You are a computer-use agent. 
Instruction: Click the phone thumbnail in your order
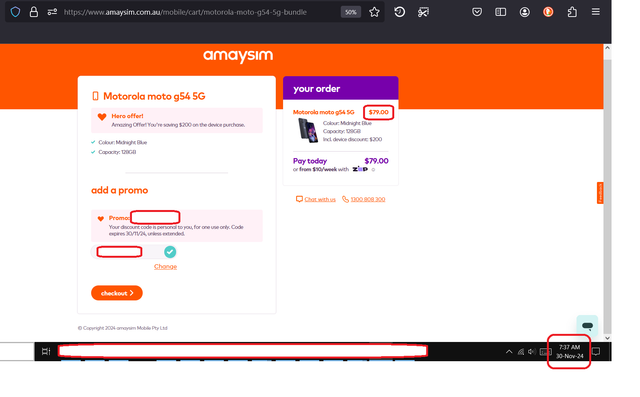[308, 130]
